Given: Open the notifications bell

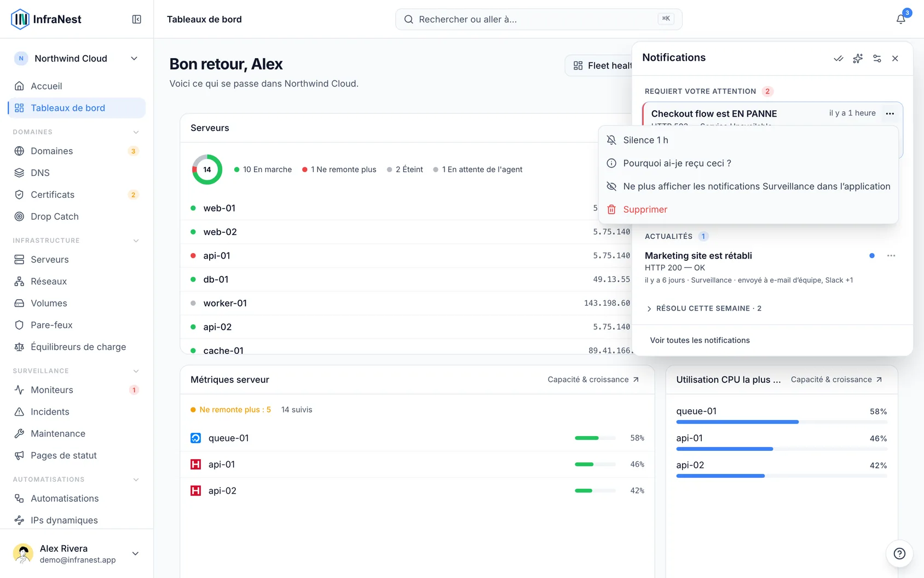Looking at the screenshot, I should pyautogui.click(x=900, y=19).
